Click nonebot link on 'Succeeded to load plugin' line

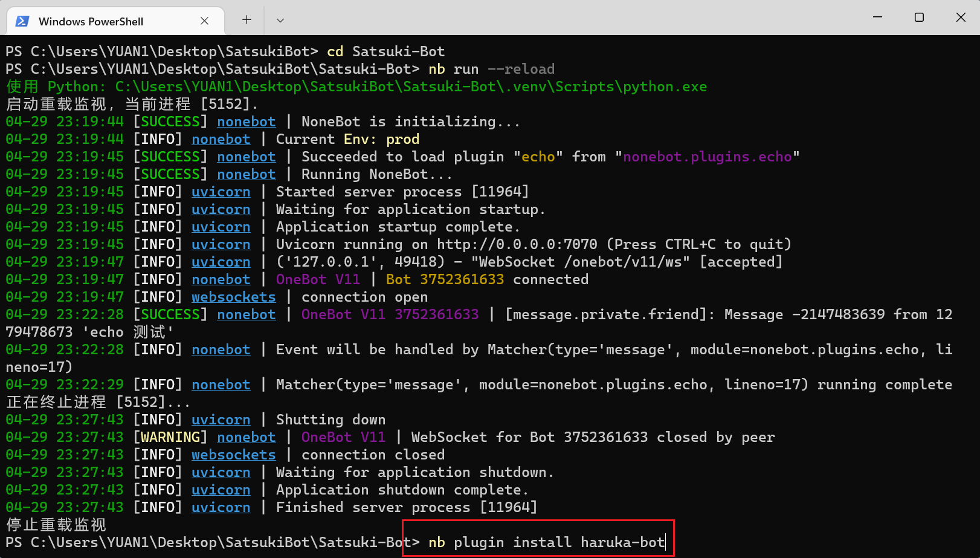click(247, 157)
